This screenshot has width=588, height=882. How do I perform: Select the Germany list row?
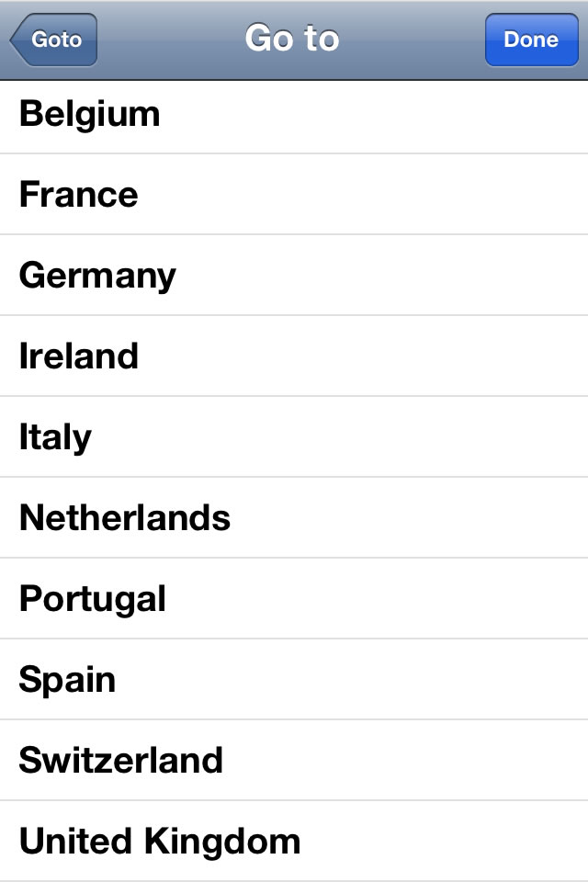click(x=97, y=276)
